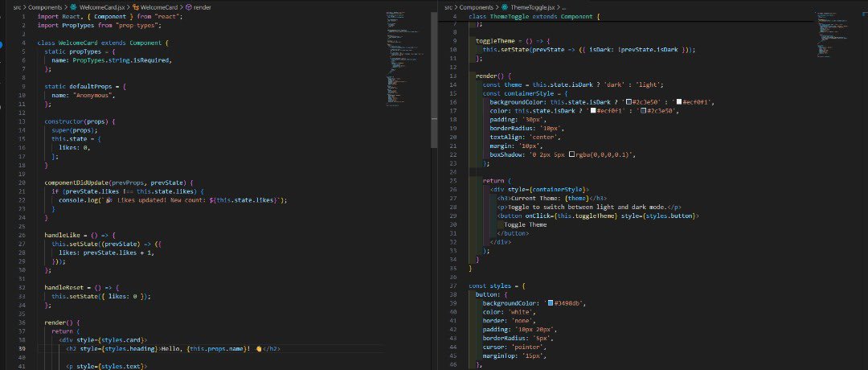Click const containerStyle declaration
This screenshot has height=370, width=868.
point(525,93)
